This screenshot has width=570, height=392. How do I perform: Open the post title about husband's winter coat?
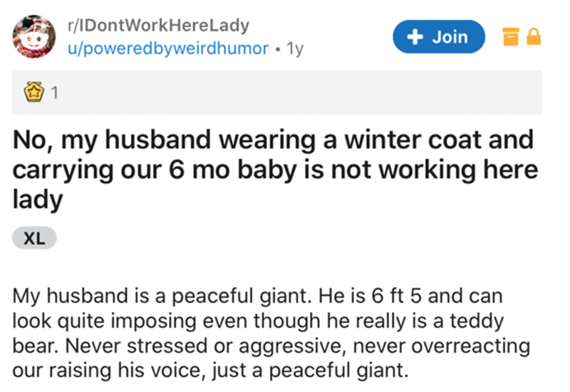tap(273, 170)
